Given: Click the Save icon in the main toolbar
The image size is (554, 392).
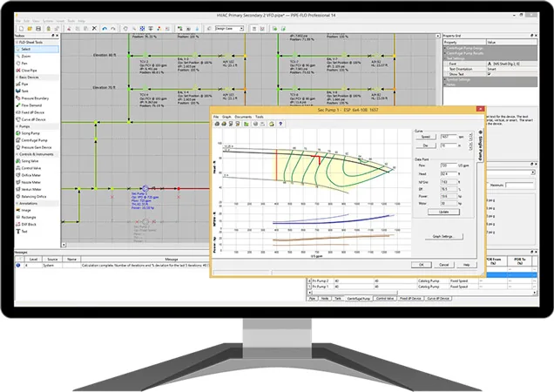Looking at the screenshot, I should pyautogui.click(x=38, y=28).
